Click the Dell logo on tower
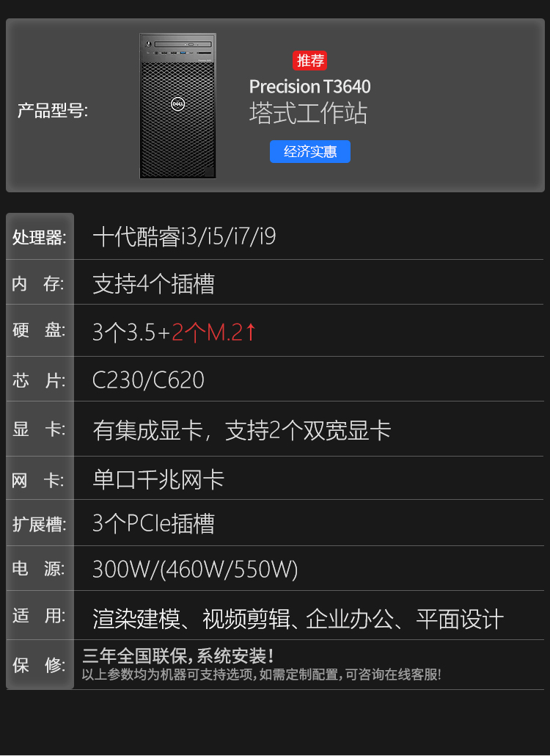The width and height of the screenshot is (550, 756). point(177,103)
